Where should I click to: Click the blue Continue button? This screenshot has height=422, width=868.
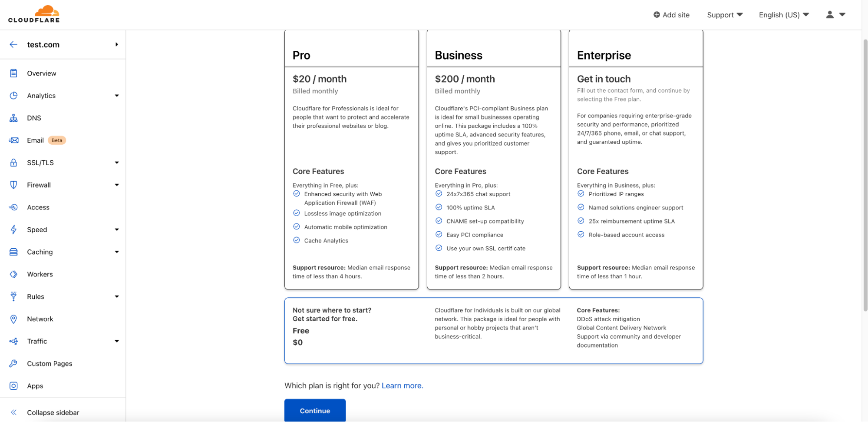click(315, 410)
